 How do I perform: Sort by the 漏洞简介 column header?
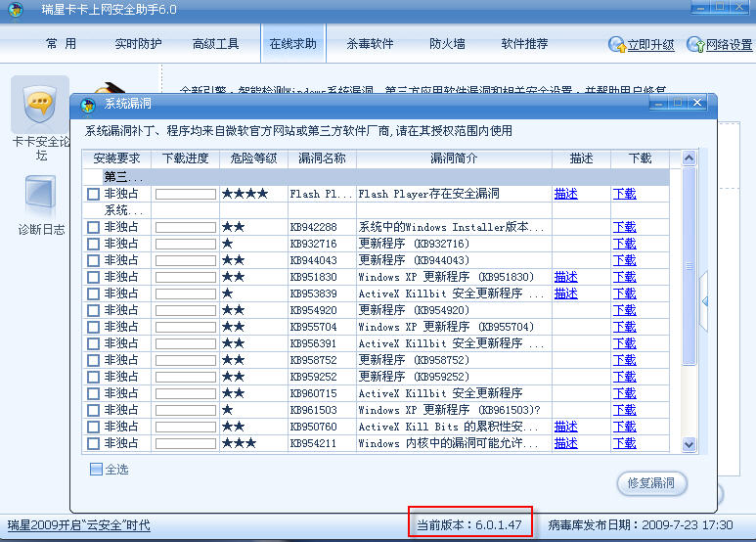pyautogui.click(x=454, y=158)
